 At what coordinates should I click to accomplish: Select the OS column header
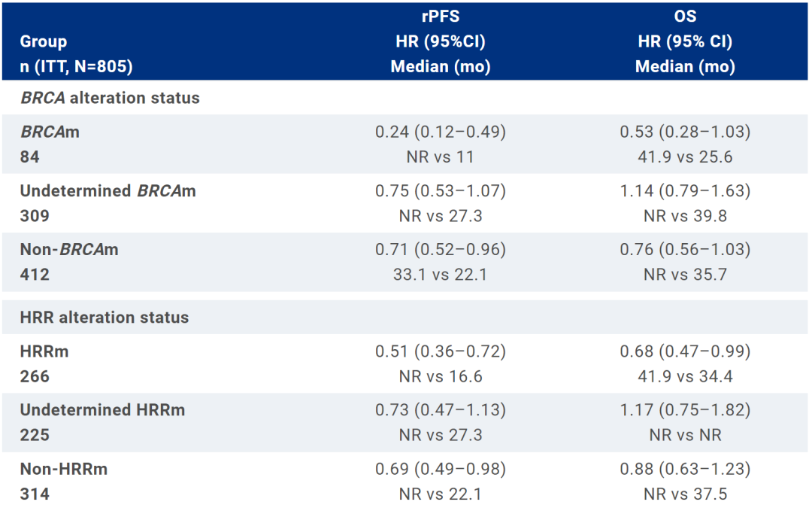685,17
